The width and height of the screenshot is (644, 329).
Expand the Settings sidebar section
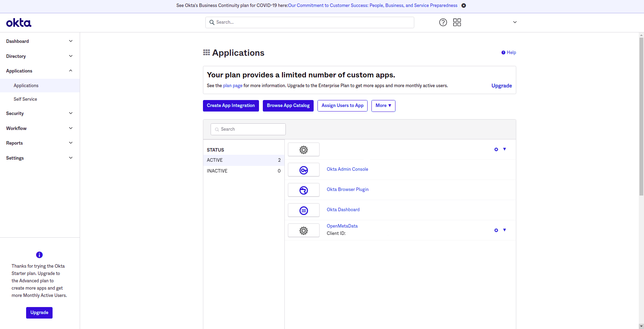pos(40,158)
